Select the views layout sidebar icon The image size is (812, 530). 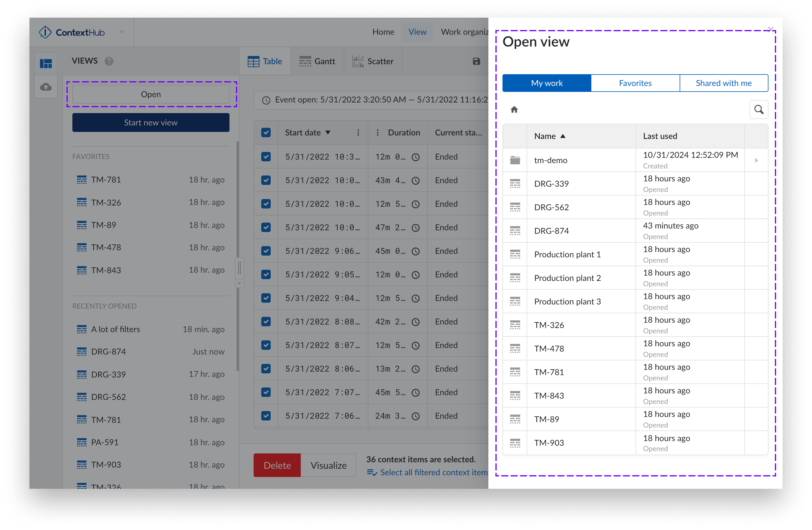[46, 64]
